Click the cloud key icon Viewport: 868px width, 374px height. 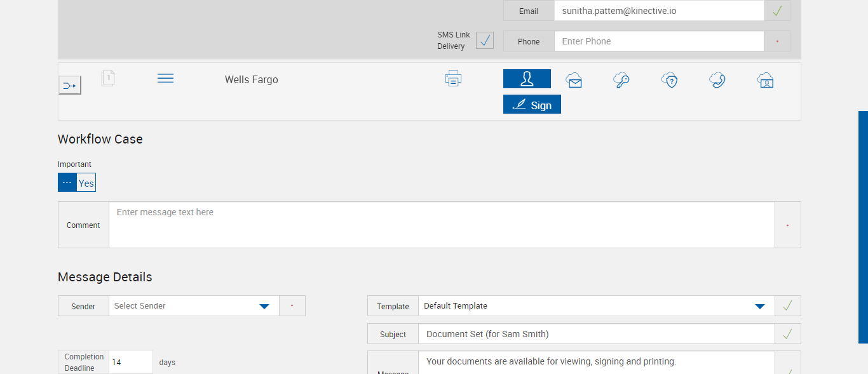pyautogui.click(x=621, y=80)
